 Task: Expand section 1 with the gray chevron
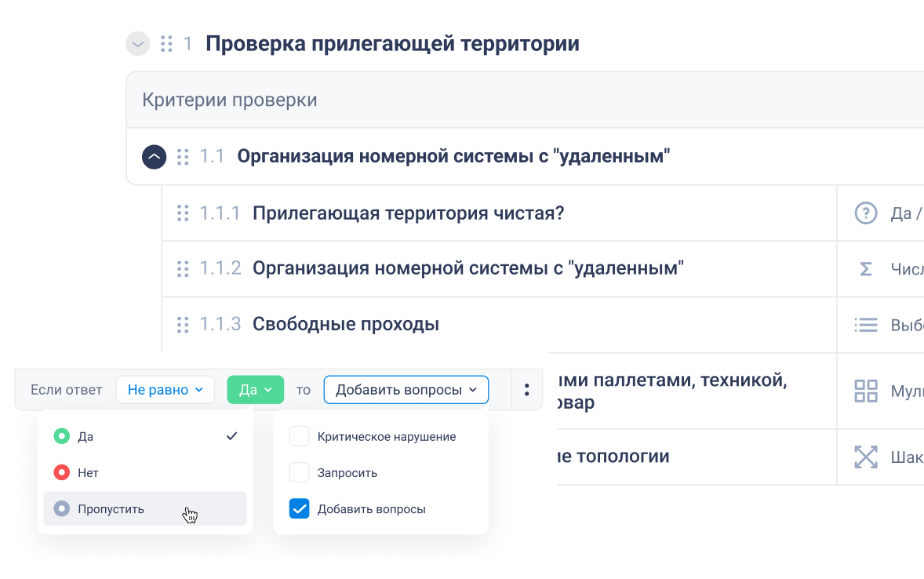(138, 44)
